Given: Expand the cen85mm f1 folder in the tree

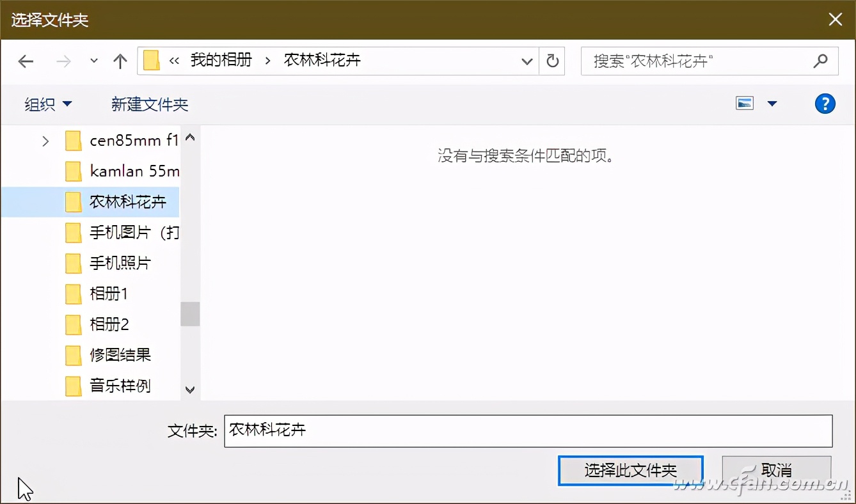Looking at the screenshot, I should point(45,141).
